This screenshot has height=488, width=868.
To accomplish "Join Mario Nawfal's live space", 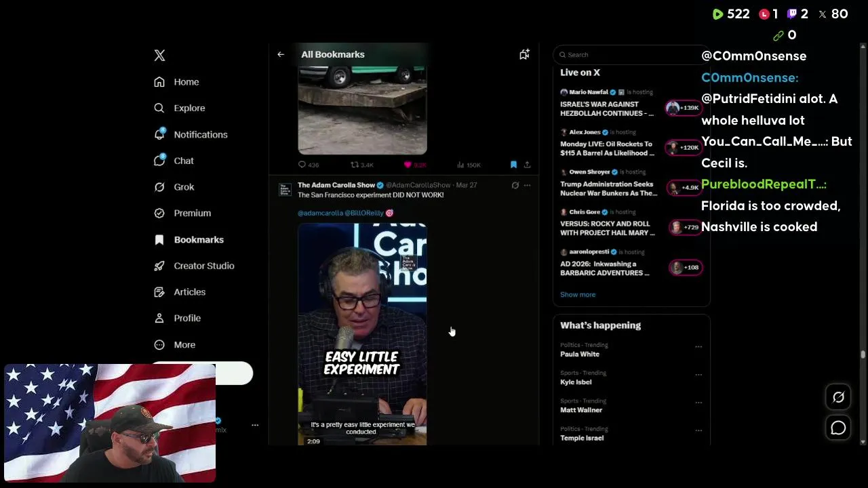I will tap(607, 108).
